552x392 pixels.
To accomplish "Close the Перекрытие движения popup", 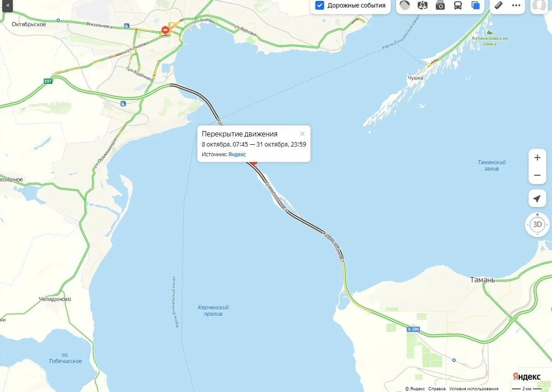I will [x=302, y=134].
